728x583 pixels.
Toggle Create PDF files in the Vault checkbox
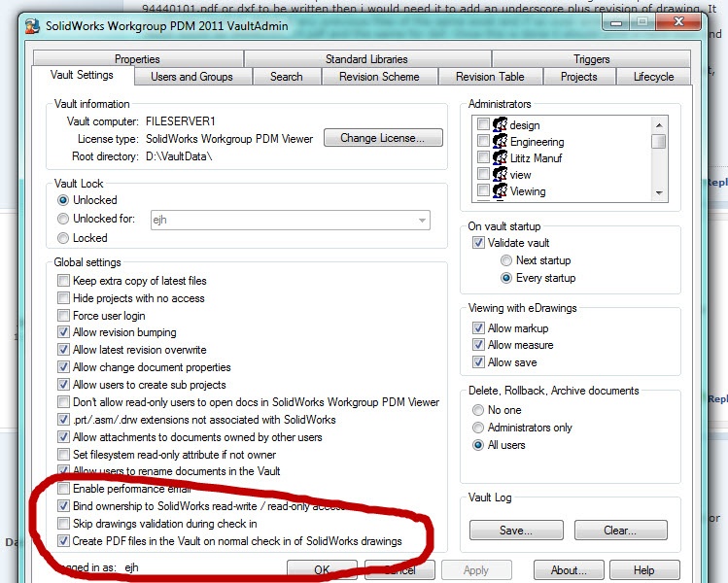63,541
